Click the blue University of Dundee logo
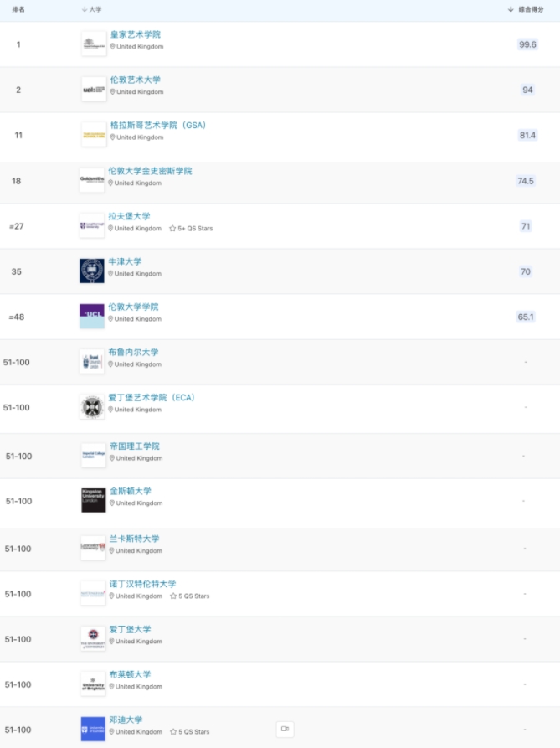Image resolution: width=560 pixels, height=748 pixels. click(x=93, y=729)
